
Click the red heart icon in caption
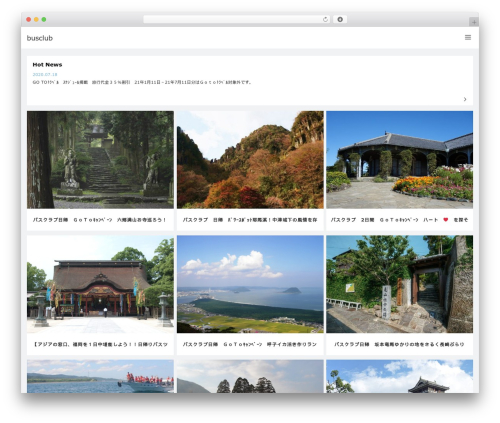point(446,220)
